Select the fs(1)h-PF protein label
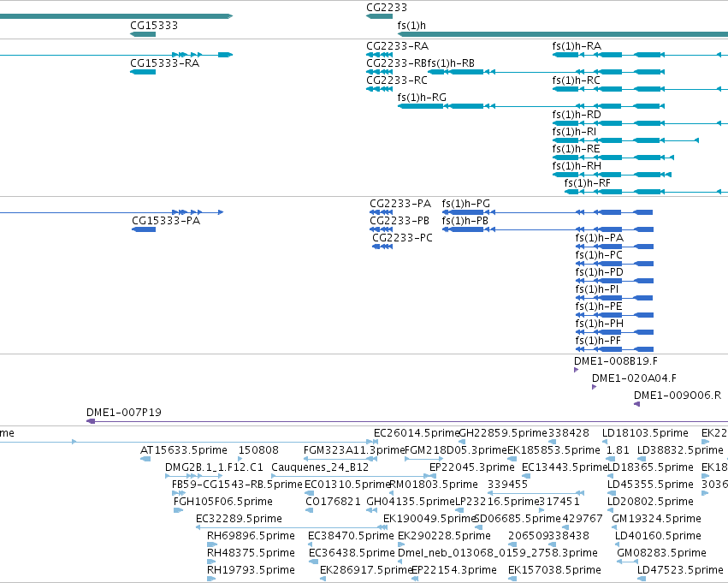 coord(598,341)
